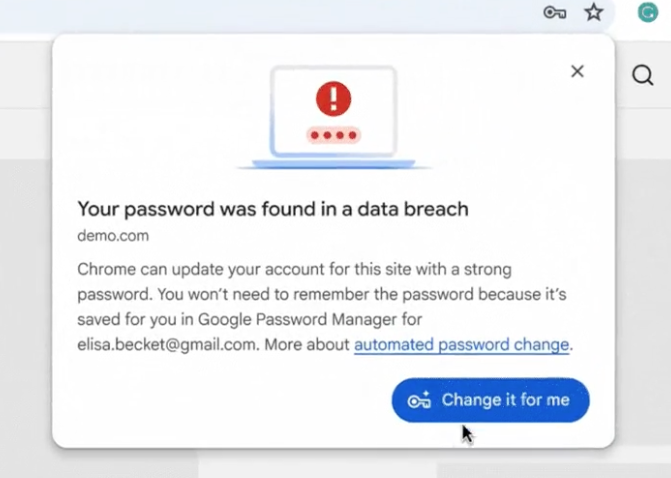Viewport: 671px width, 478px height.
Task: Click the red exclamation warning icon
Action: click(x=334, y=98)
